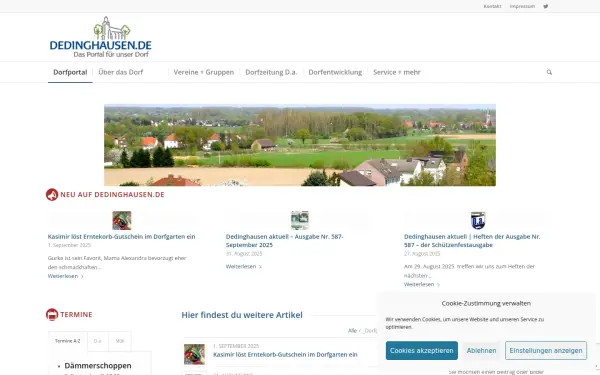Click the date 27. August 2025

click(422, 253)
